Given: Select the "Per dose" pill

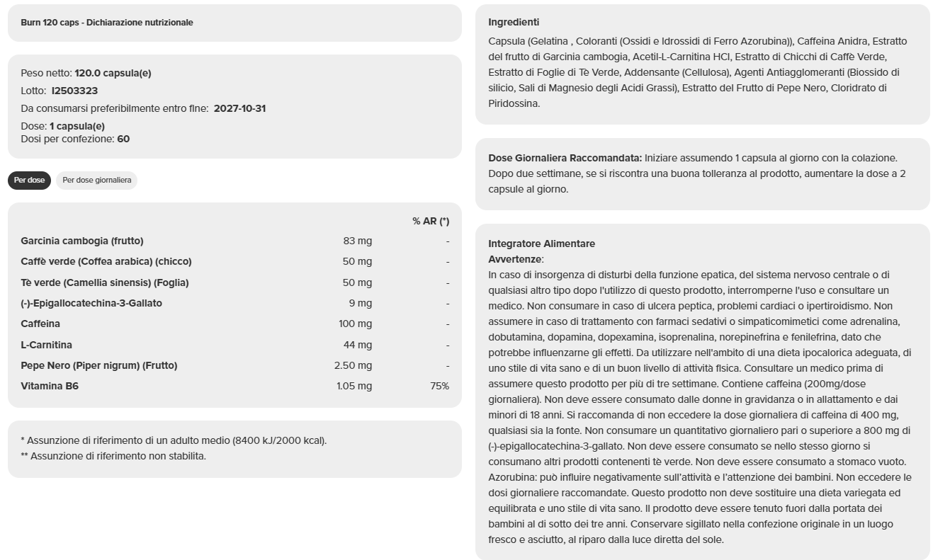Looking at the screenshot, I should (29, 180).
